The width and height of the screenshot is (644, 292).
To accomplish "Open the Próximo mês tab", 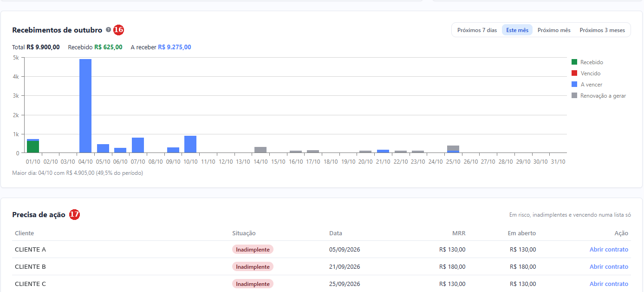I will click(554, 30).
